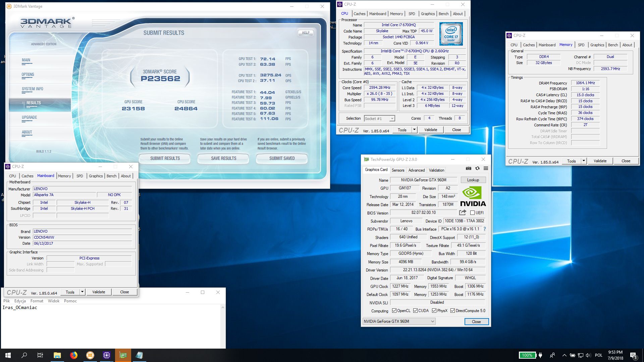Click the SAVE RESULTS button
Image resolution: width=644 pixels, height=362 pixels.
tap(223, 158)
